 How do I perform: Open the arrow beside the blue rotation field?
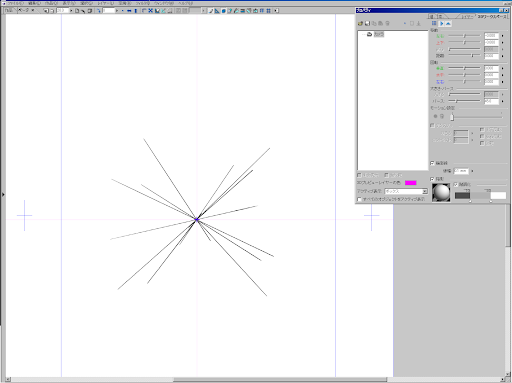[503, 82]
